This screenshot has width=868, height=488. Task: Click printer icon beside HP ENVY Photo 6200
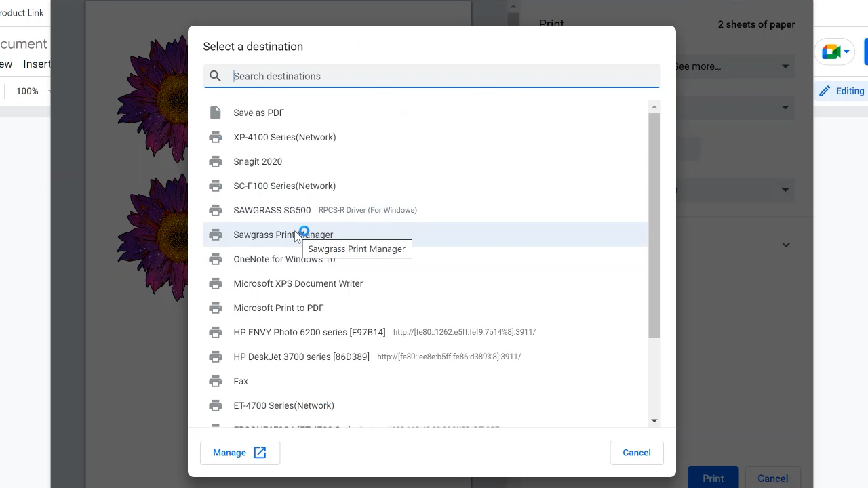215,332
